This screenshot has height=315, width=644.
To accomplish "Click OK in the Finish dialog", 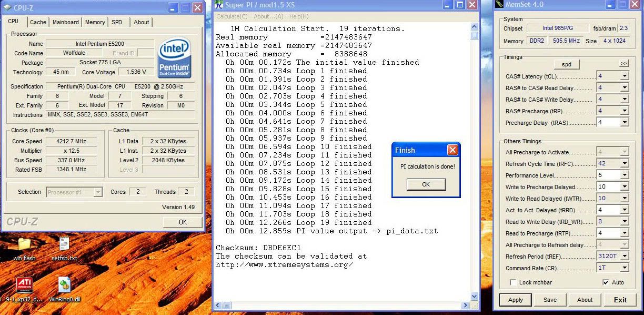I will (x=426, y=184).
